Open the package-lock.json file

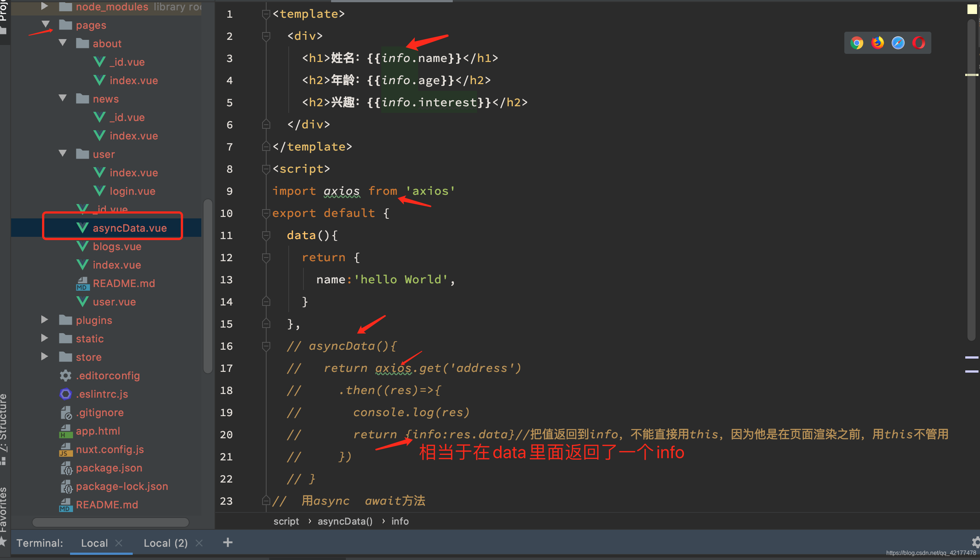pyautogui.click(x=122, y=486)
